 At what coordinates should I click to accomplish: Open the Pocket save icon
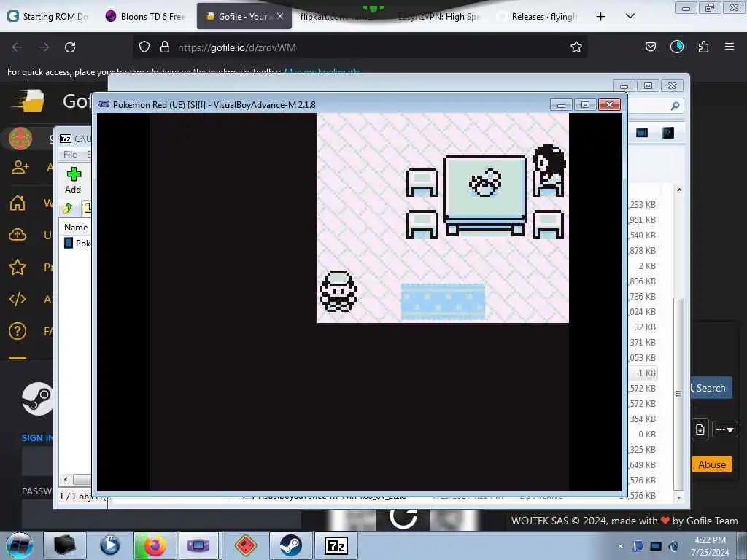click(x=650, y=47)
